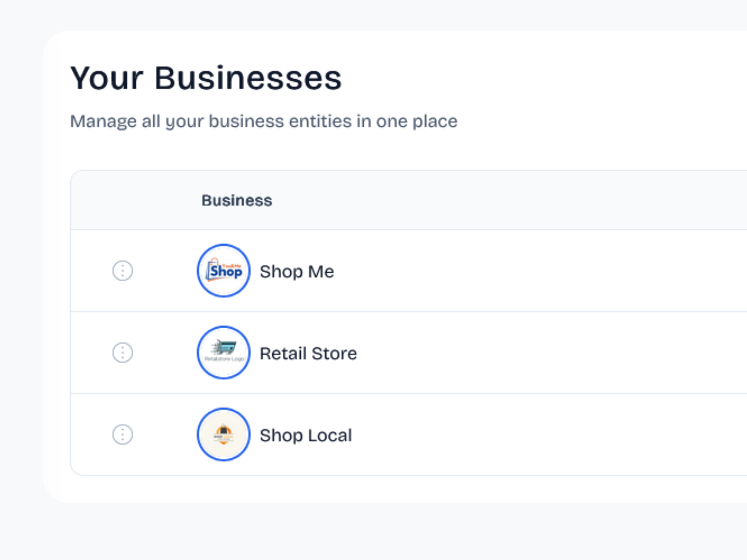The width and height of the screenshot is (747, 560).
Task: Open the Shop Me business name link
Action: click(296, 271)
